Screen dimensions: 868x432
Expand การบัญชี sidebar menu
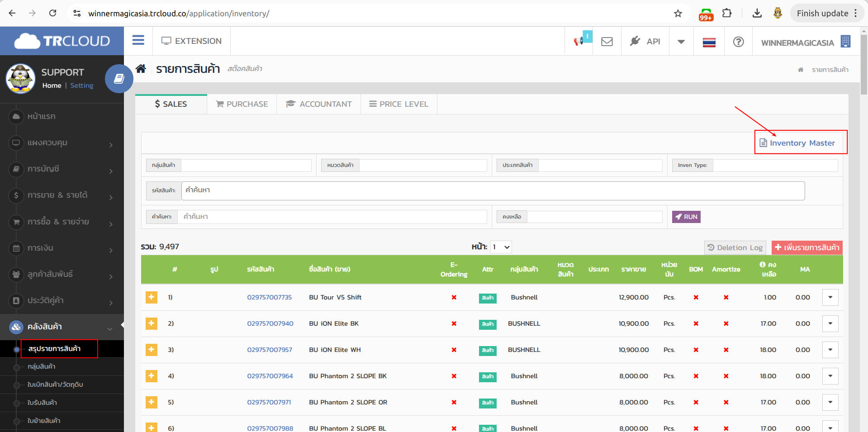click(x=62, y=169)
